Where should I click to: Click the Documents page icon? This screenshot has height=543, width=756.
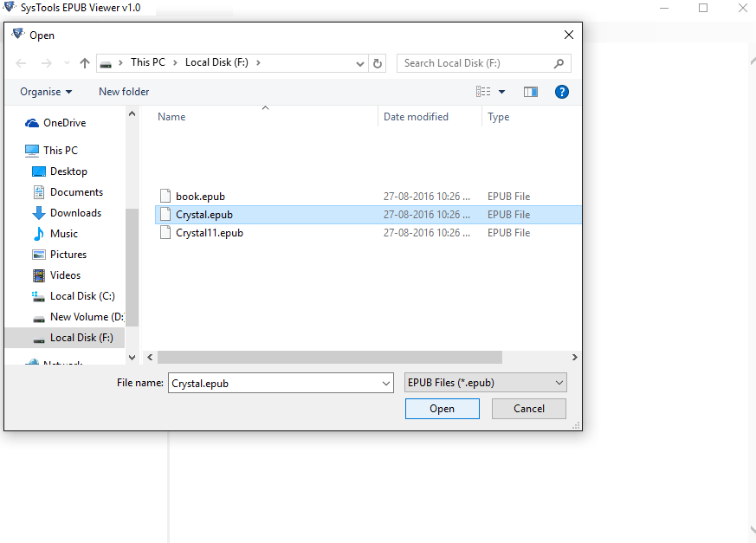[39, 192]
